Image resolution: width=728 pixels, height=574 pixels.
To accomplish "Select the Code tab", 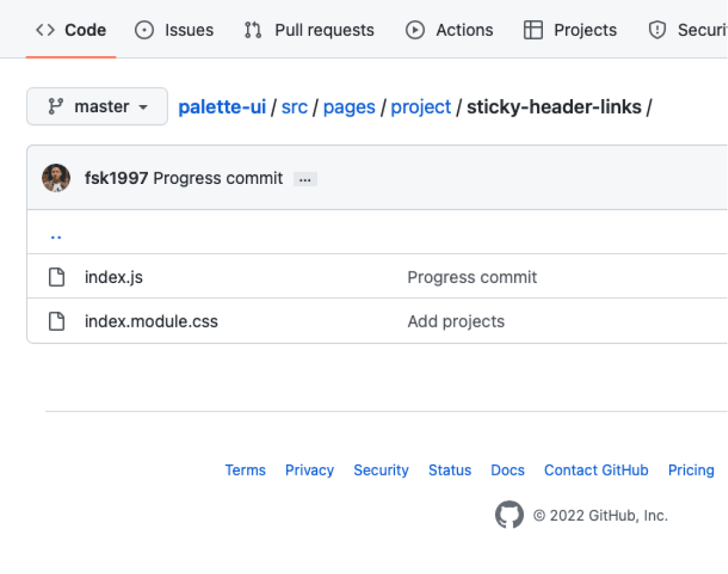I will click(71, 30).
